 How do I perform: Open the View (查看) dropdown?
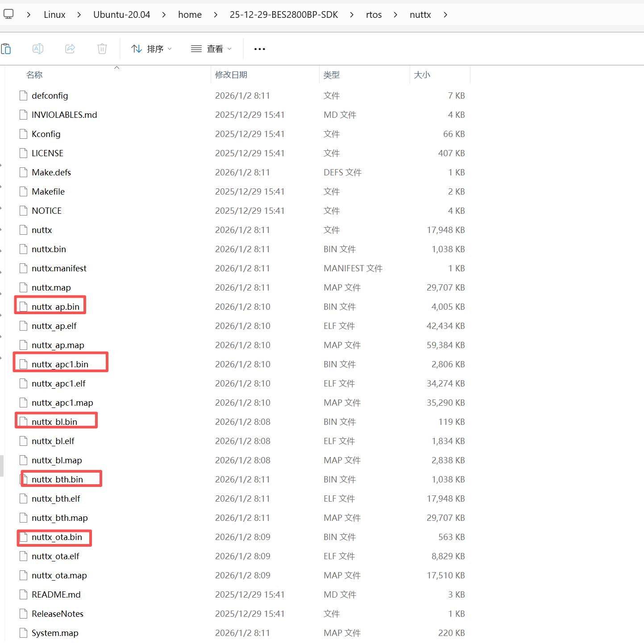[x=212, y=49]
